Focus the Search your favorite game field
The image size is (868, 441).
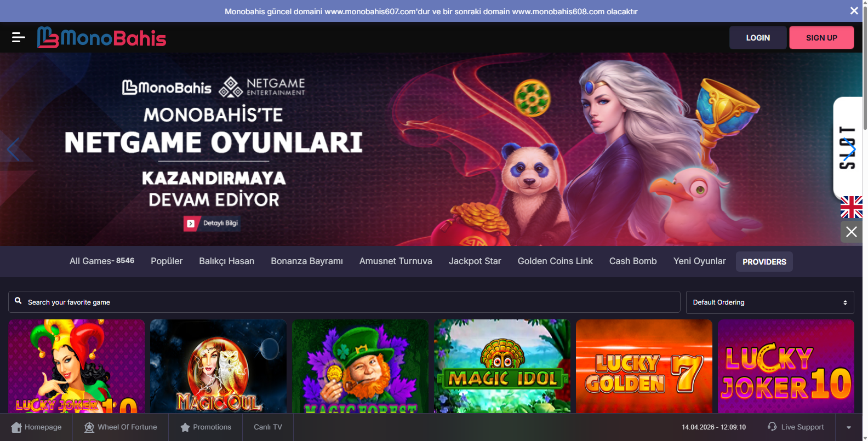click(x=351, y=302)
